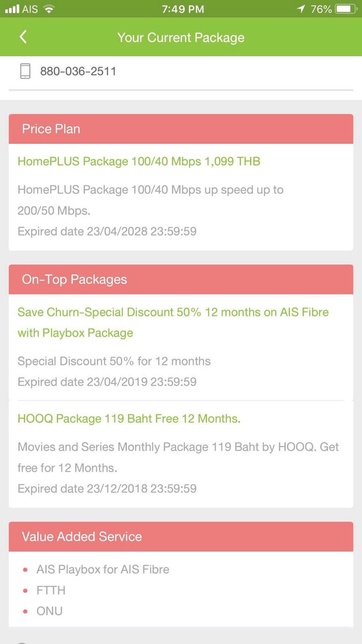Tap the cellular signal bars icon
362x644 pixels.
point(11,9)
